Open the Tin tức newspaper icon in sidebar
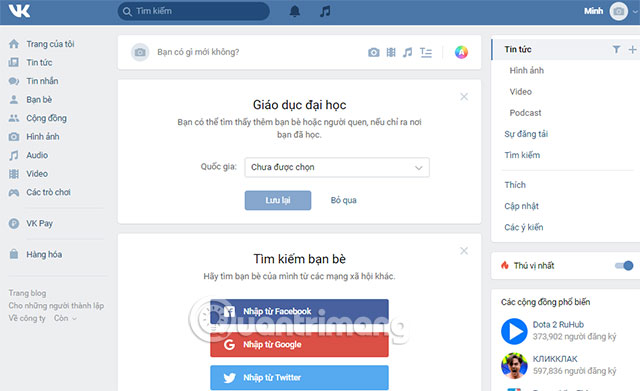Screen dimensions: 640x391 pos(14,62)
